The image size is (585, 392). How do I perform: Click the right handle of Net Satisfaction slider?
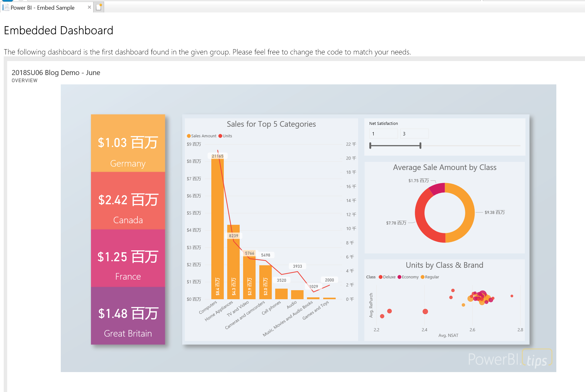(420, 145)
